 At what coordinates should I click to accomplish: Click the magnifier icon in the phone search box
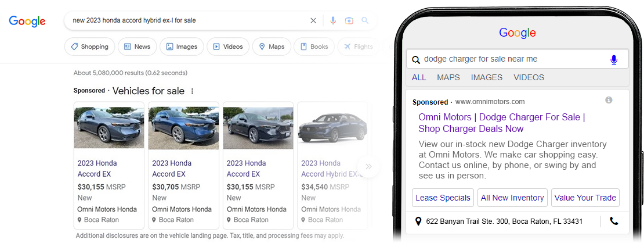(416, 60)
